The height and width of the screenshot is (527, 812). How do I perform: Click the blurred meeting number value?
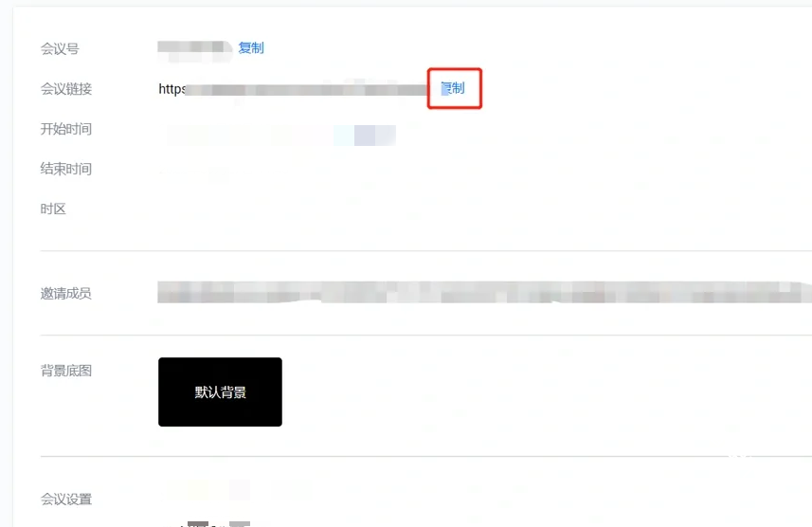(x=195, y=50)
